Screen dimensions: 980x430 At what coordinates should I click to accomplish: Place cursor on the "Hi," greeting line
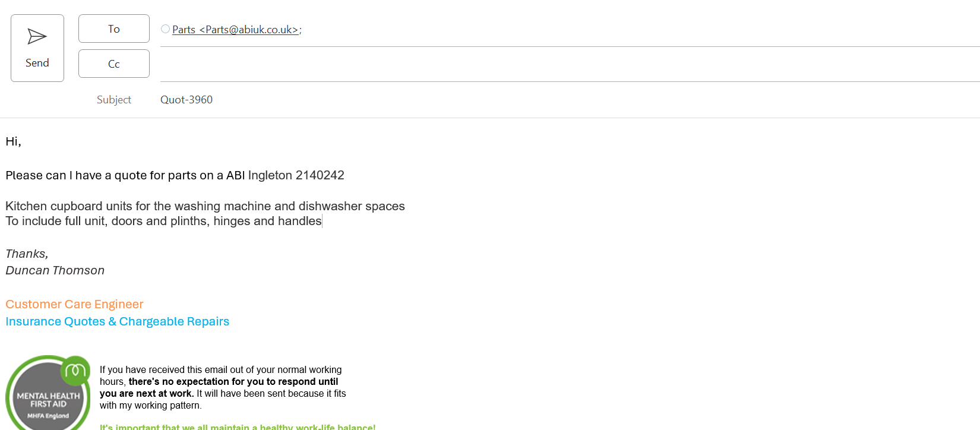[13, 141]
